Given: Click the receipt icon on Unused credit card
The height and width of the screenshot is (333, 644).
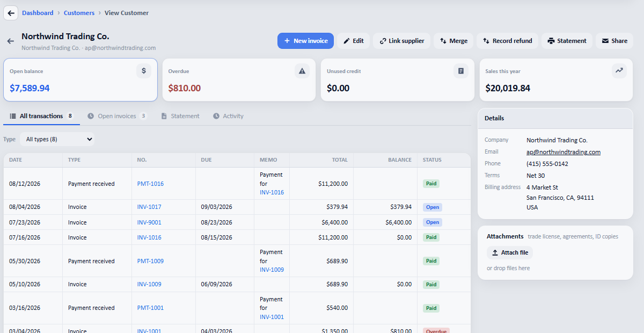Looking at the screenshot, I should (x=461, y=71).
